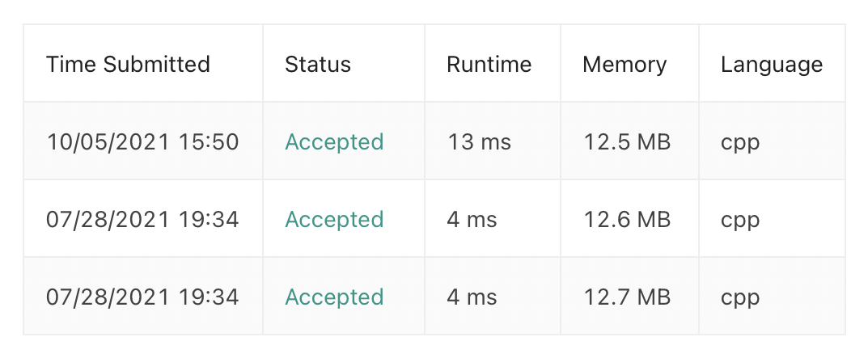Select the 4 ms runtime in last row
The height and width of the screenshot is (358, 868).
[x=472, y=297]
